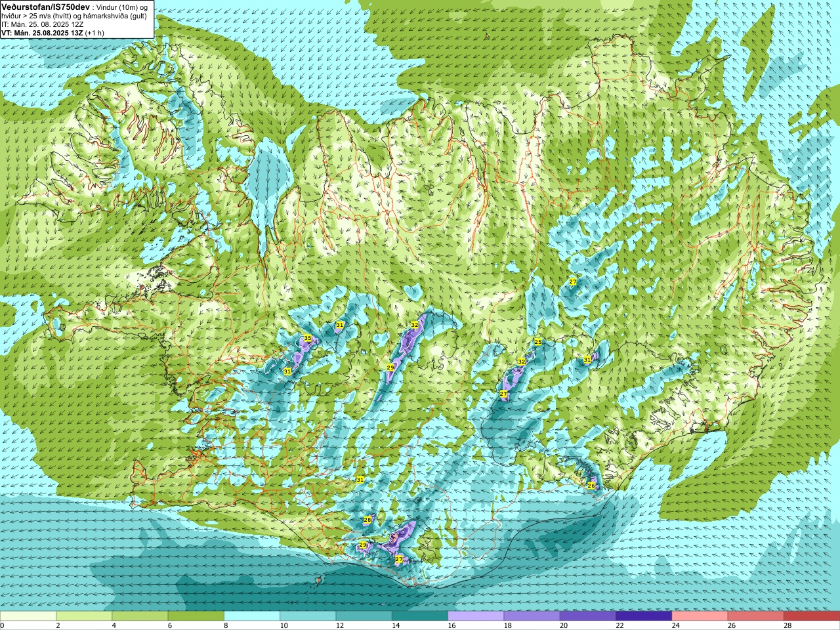This screenshot has width=840, height=630.
Task: Click the yellow gust label 26
Action: [x=591, y=486]
